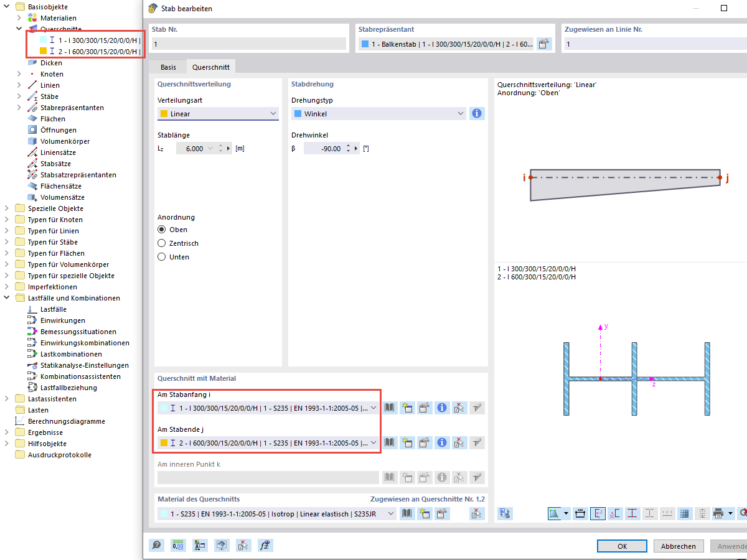Click the Zugewiesen an Linie Nr. field
The image size is (747, 560).
coord(655,44)
